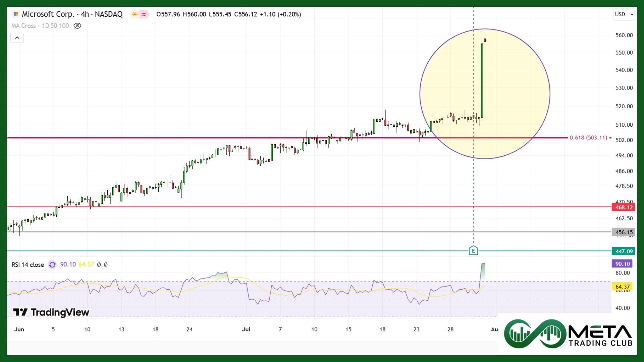Toggle MA Cross indicator visibility eye icon
The width and height of the screenshot is (644, 362).
click(77, 26)
